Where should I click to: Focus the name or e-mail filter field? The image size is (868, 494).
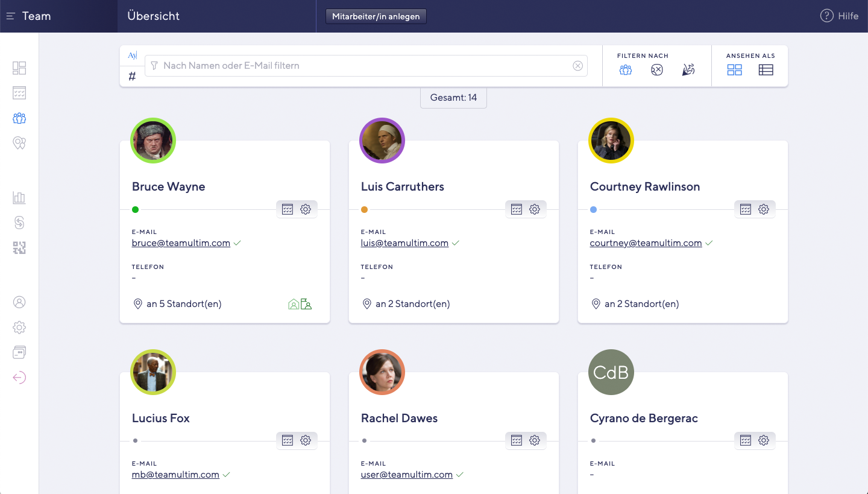click(366, 66)
